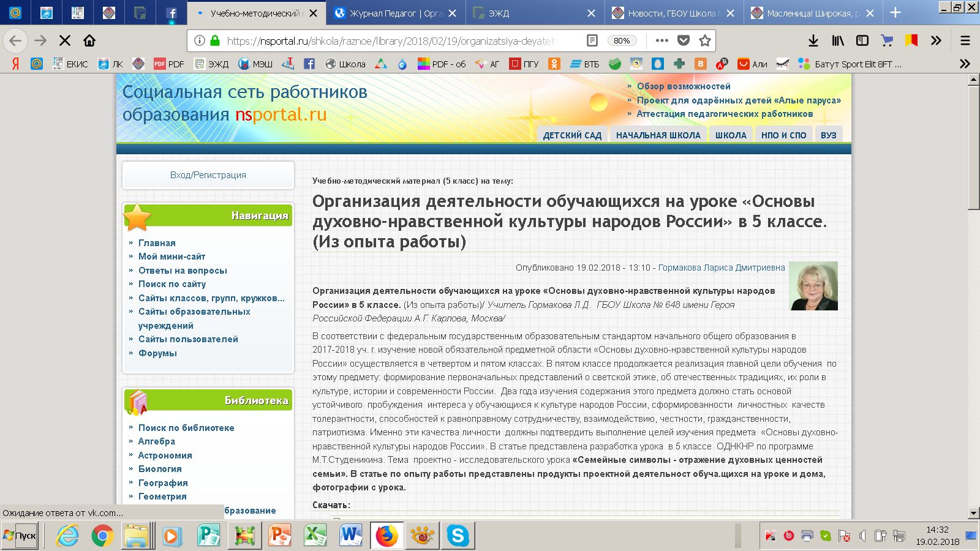Toggle reader view in address bar
Viewport: 980px width, 551px height.
tap(592, 40)
